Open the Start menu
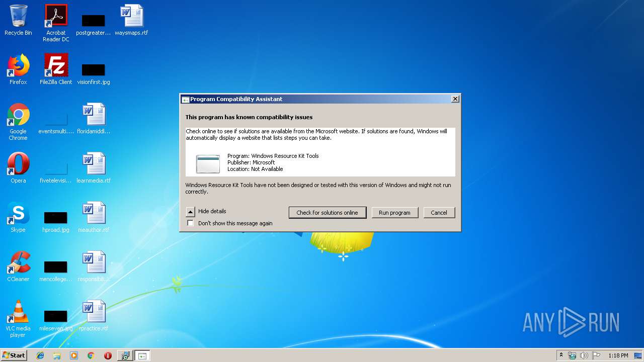 tap(14, 355)
